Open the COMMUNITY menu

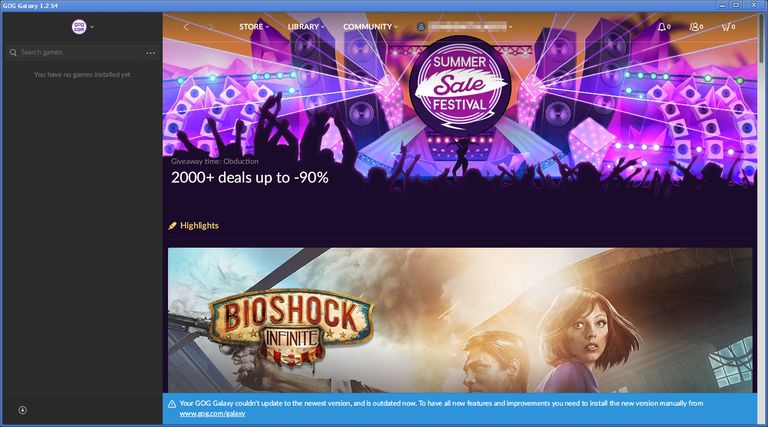click(370, 26)
